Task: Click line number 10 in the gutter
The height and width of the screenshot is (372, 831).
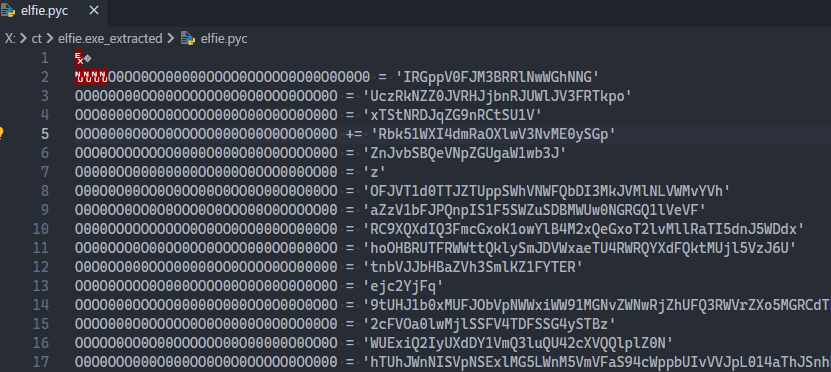Action: (40, 229)
